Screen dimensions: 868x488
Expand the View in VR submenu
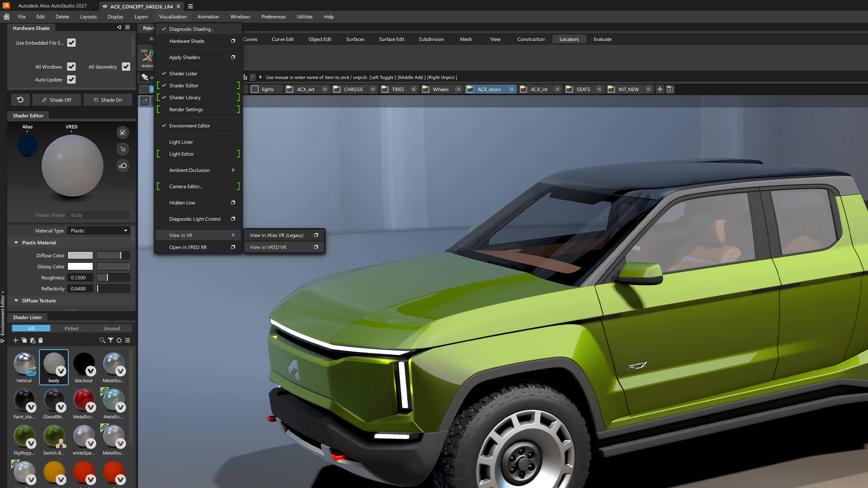click(x=197, y=235)
